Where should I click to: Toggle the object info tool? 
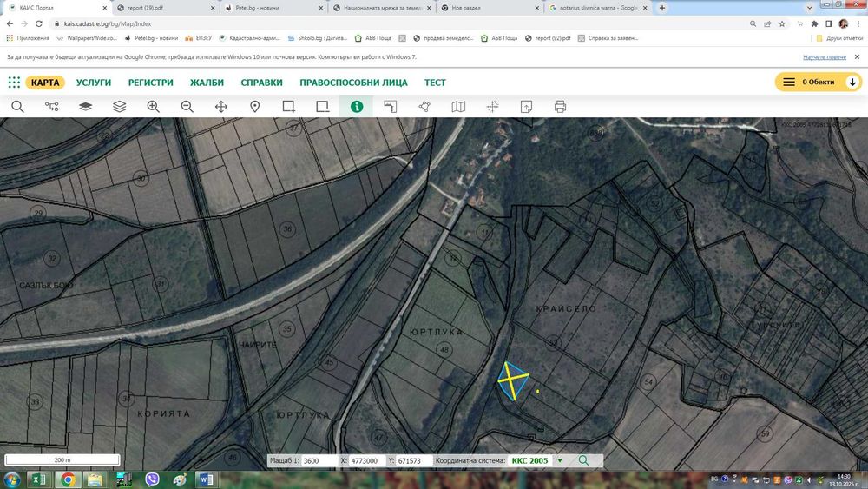357,107
